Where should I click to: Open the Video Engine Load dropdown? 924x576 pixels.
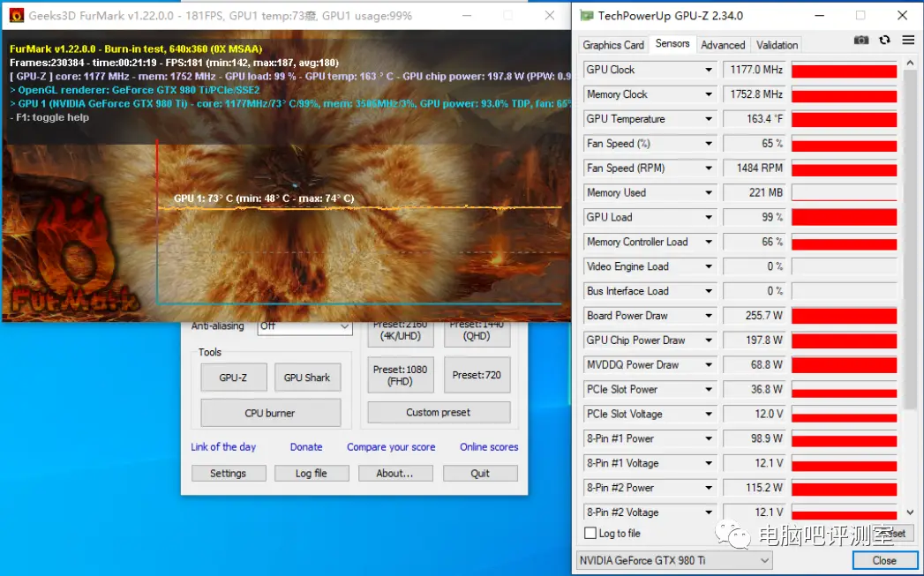click(709, 266)
